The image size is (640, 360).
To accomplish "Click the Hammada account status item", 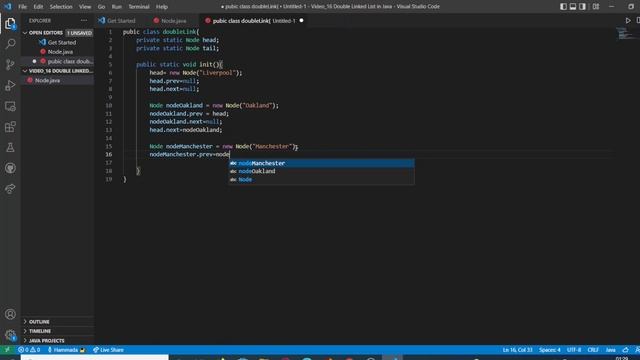I will [66, 350].
